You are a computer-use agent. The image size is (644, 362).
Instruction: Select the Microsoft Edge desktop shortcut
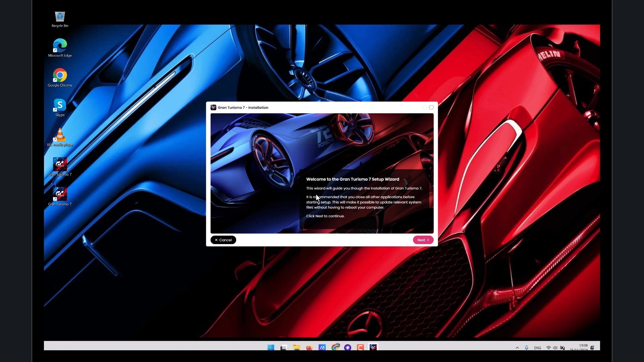[x=60, y=48]
